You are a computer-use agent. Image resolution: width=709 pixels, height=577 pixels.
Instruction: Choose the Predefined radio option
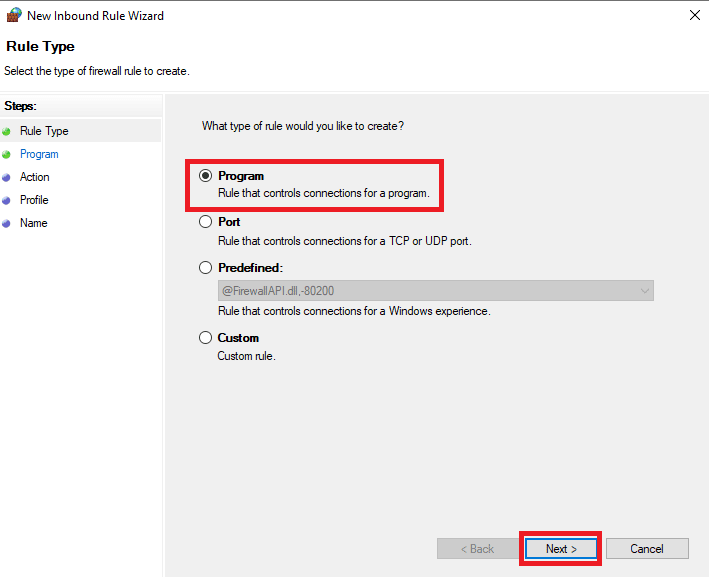point(205,268)
